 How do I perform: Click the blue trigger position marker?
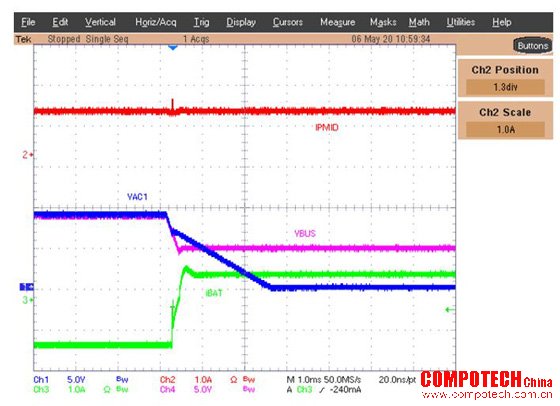coord(173,47)
